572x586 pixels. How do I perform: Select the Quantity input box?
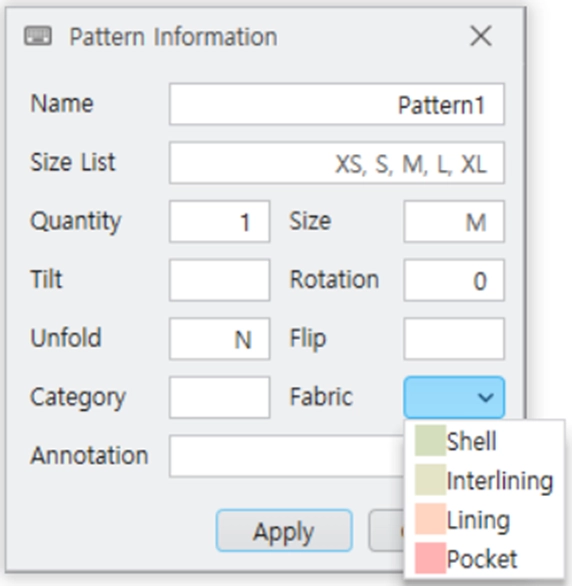coord(219,222)
